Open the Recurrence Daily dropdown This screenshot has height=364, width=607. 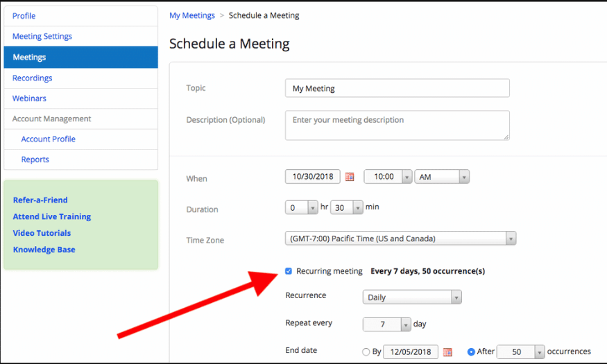[x=411, y=297]
